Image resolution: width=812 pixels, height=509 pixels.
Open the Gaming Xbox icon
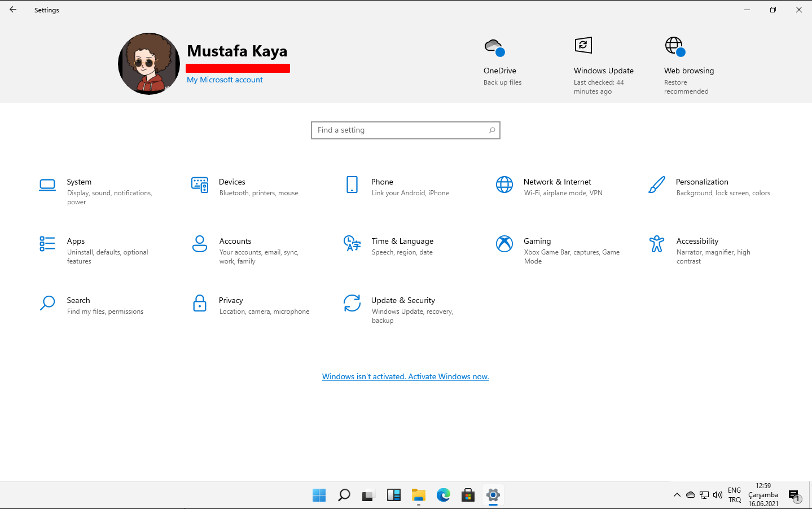[504, 244]
